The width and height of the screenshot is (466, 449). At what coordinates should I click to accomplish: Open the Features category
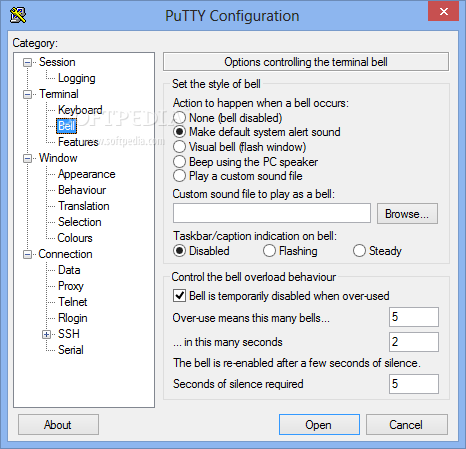pos(78,142)
